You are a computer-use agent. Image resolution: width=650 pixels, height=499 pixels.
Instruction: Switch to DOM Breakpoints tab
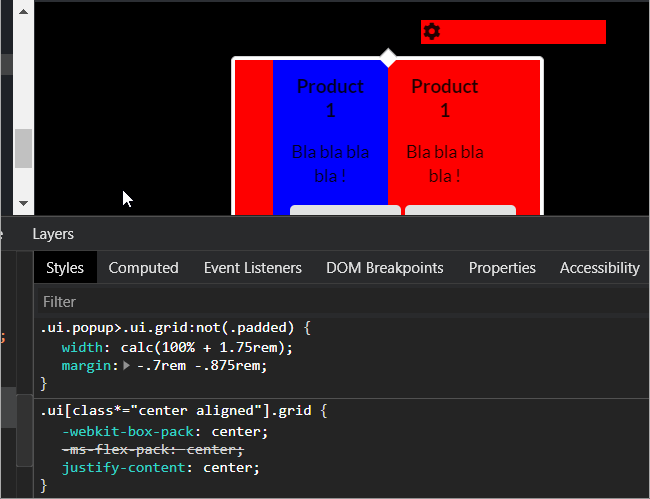pyautogui.click(x=385, y=268)
